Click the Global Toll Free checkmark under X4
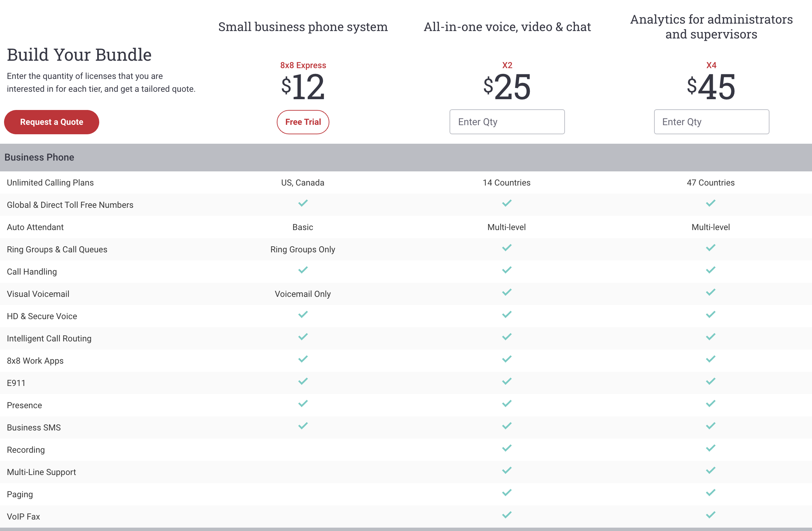 point(711,203)
